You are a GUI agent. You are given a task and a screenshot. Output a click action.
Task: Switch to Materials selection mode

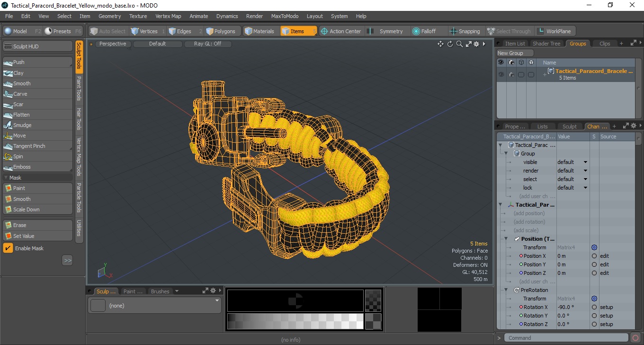[260, 31]
